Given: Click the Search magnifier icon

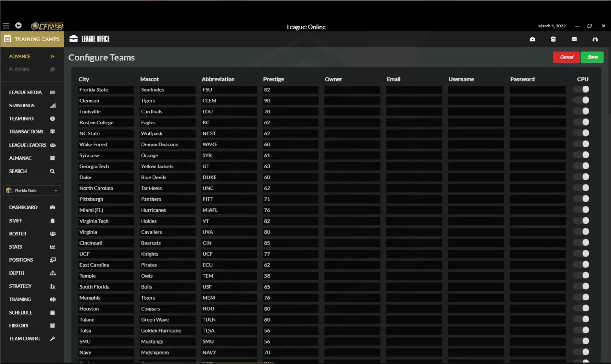Looking at the screenshot, I should pyautogui.click(x=53, y=171).
